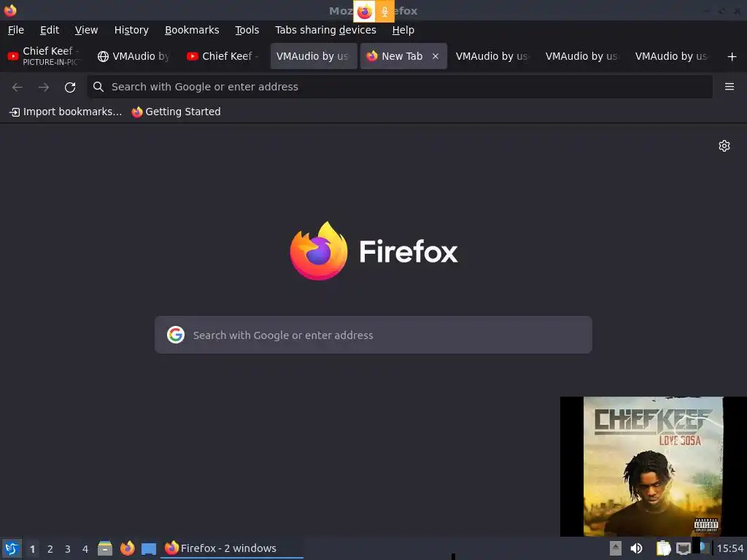The width and height of the screenshot is (747, 560).
Task: Switch to the Chief Keef picture-in-picture tab
Action: 44,56
